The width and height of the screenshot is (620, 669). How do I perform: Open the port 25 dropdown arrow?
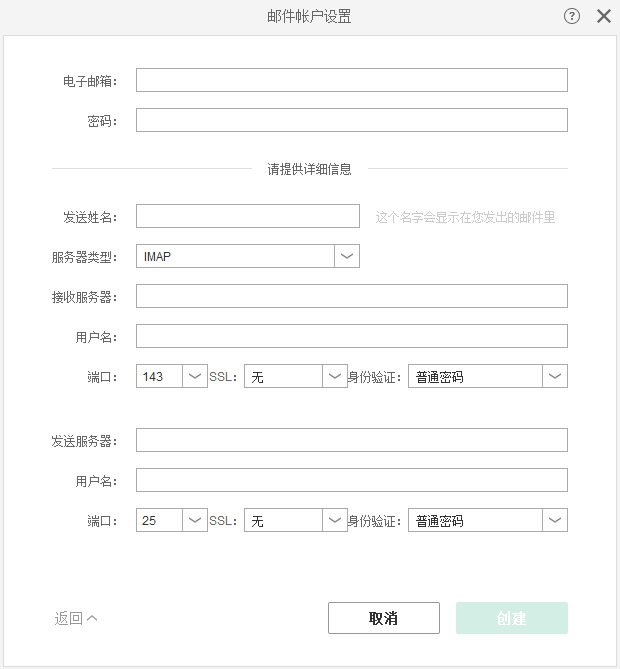click(195, 520)
